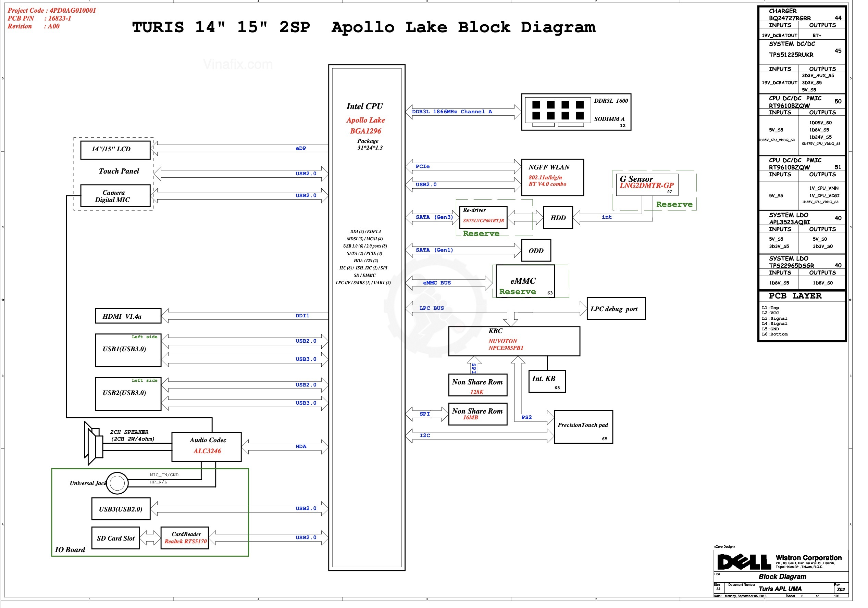Viewport: 868px width, 608px height.
Task: Click the PCB LAYER heading
Action: [795, 295]
